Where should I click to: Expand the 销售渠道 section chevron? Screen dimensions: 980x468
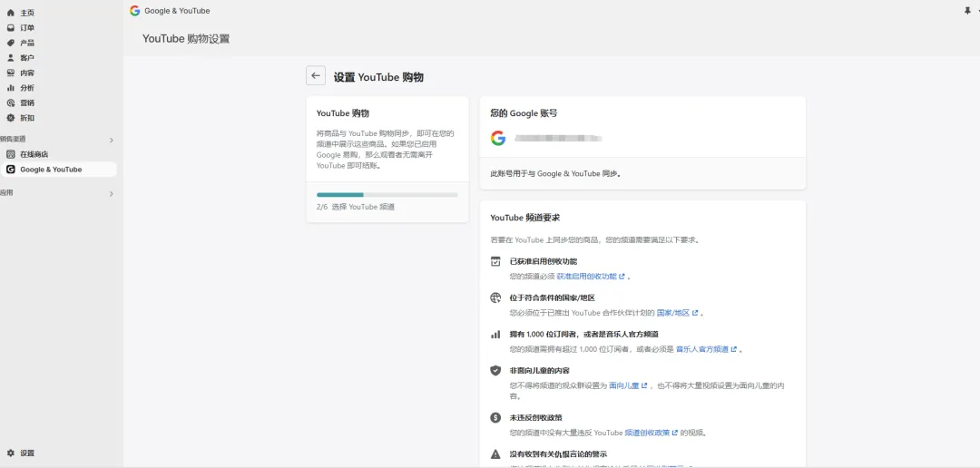click(112, 140)
